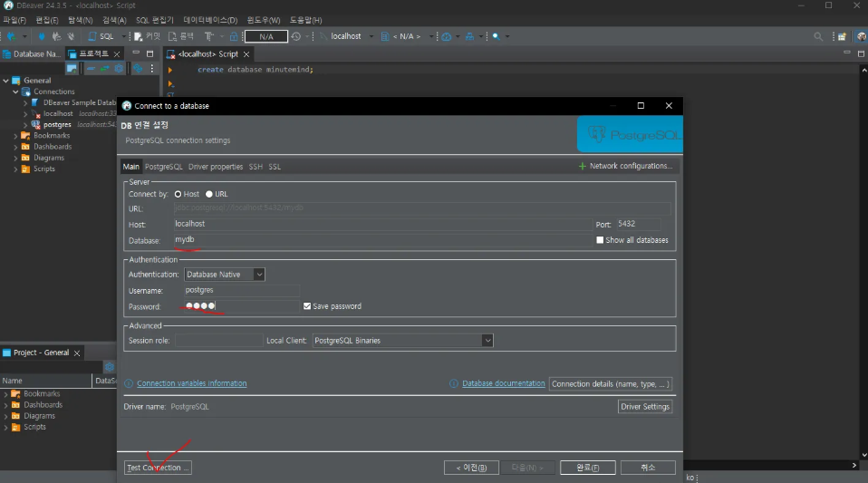Click the gear icon in Project - General panel

[x=109, y=367]
